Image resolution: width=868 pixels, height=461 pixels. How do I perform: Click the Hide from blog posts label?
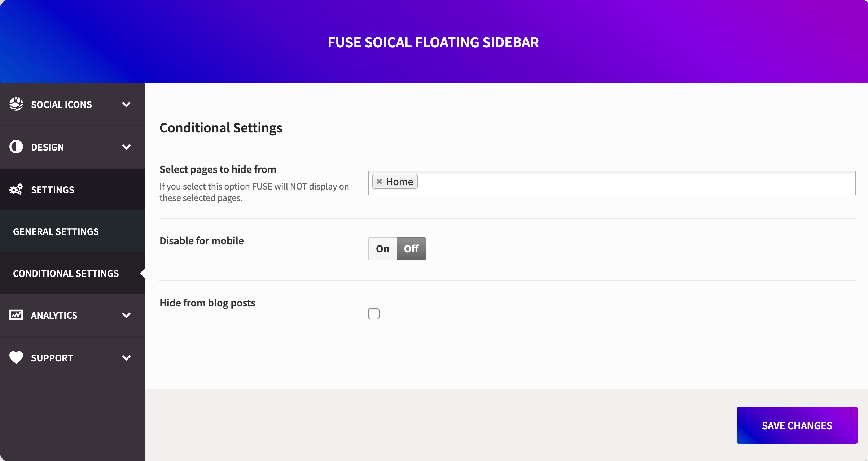207,303
